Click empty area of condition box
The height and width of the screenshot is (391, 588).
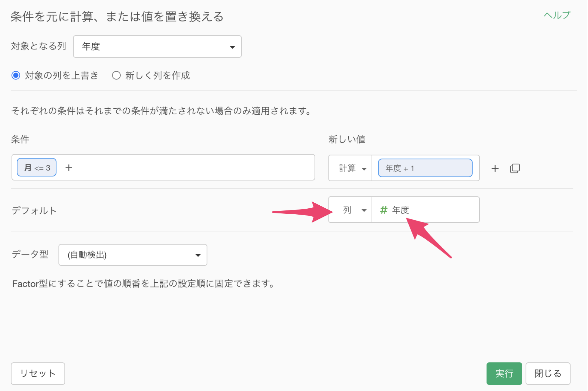[194, 168]
